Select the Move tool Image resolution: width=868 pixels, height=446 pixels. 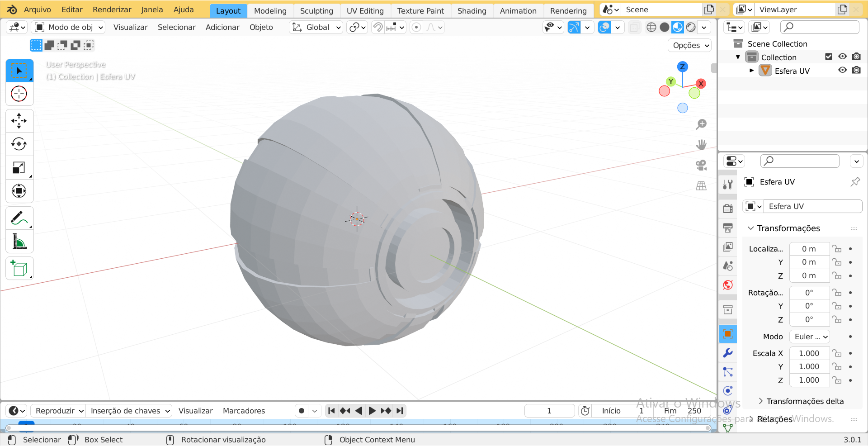coord(19,121)
